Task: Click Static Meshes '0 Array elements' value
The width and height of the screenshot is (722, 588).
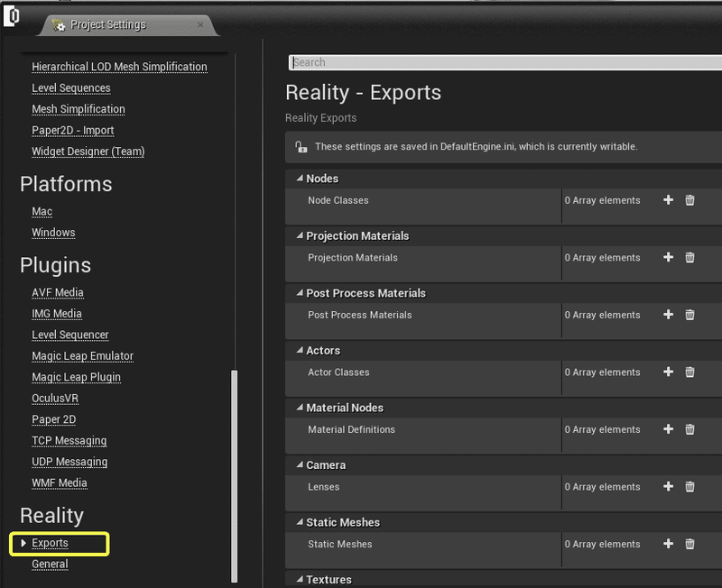Action: [x=602, y=545]
